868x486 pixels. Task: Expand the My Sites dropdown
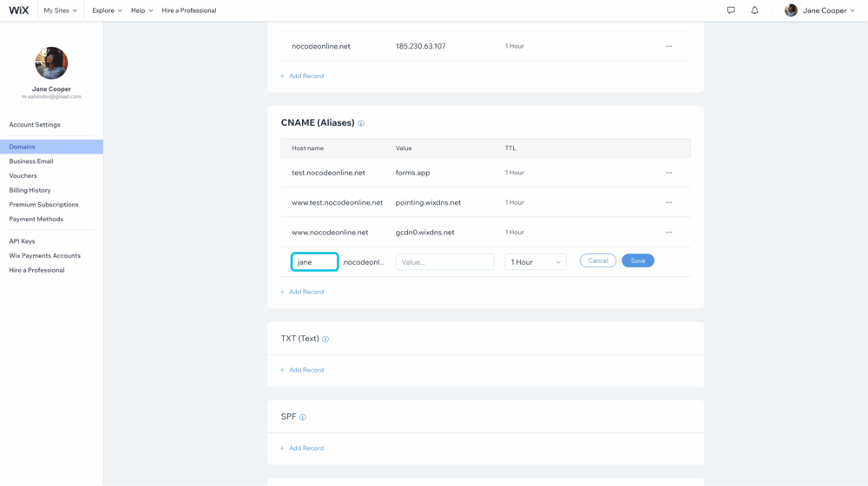[x=60, y=10]
